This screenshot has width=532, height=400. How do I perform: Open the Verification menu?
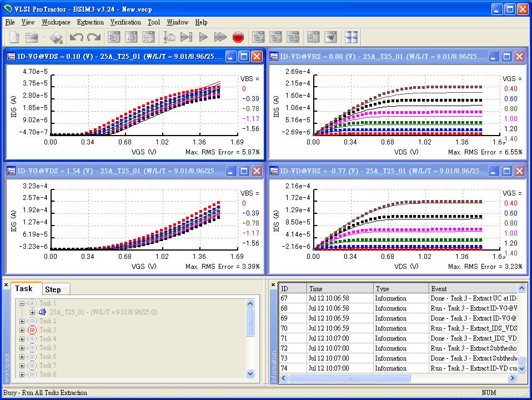pos(126,22)
